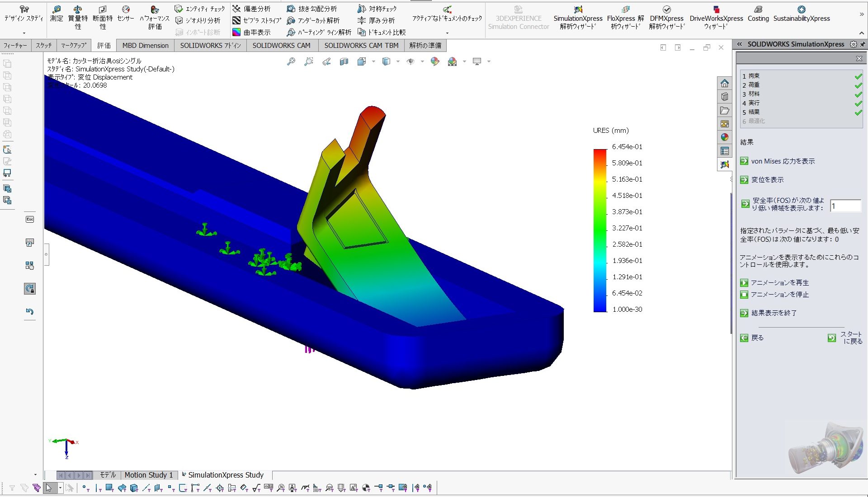
Task: Switch to Motion Study 1 tab
Action: coord(149,475)
